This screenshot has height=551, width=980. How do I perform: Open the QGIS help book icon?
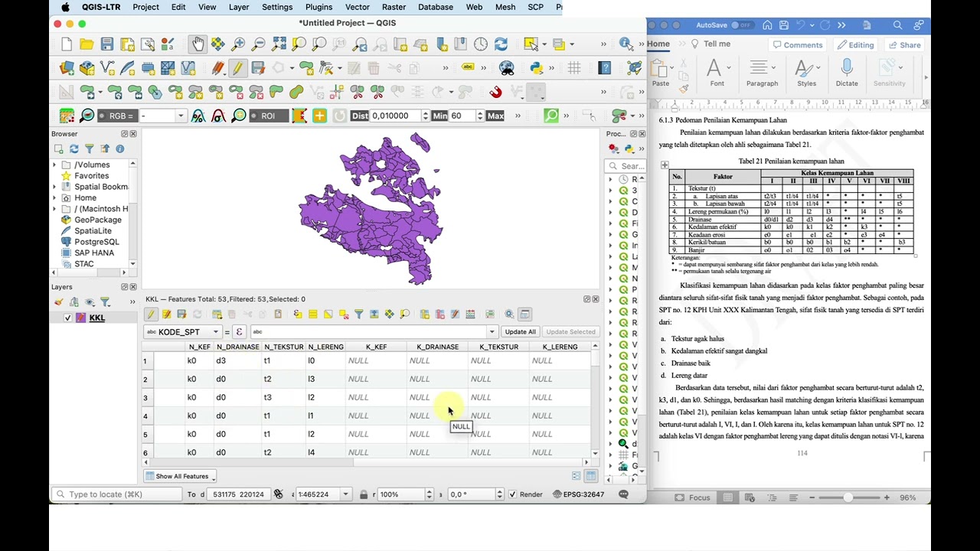tap(604, 69)
